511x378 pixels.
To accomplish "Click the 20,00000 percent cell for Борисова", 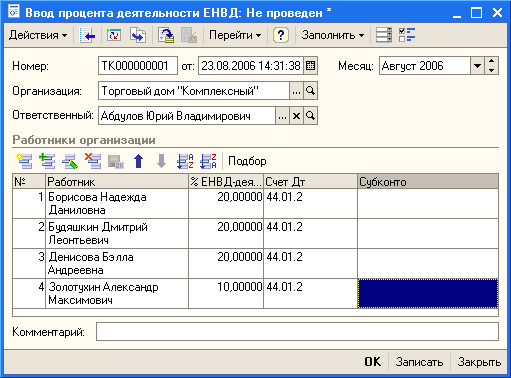I will click(x=226, y=204).
